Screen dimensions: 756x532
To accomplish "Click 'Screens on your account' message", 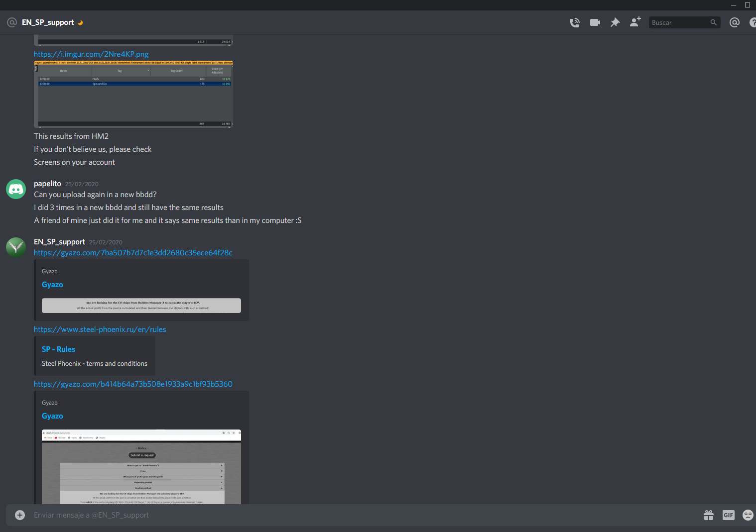I will coord(74,162).
